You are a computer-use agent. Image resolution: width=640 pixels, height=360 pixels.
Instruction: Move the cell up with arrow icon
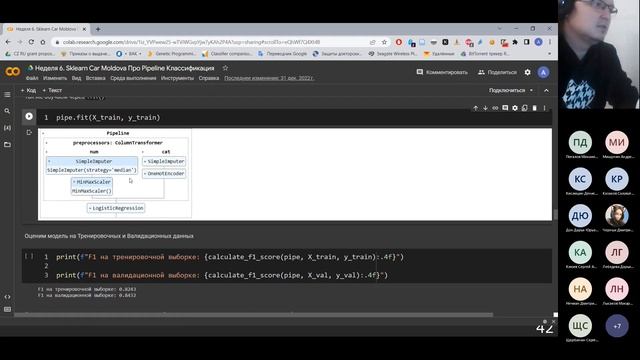click(476, 108)
